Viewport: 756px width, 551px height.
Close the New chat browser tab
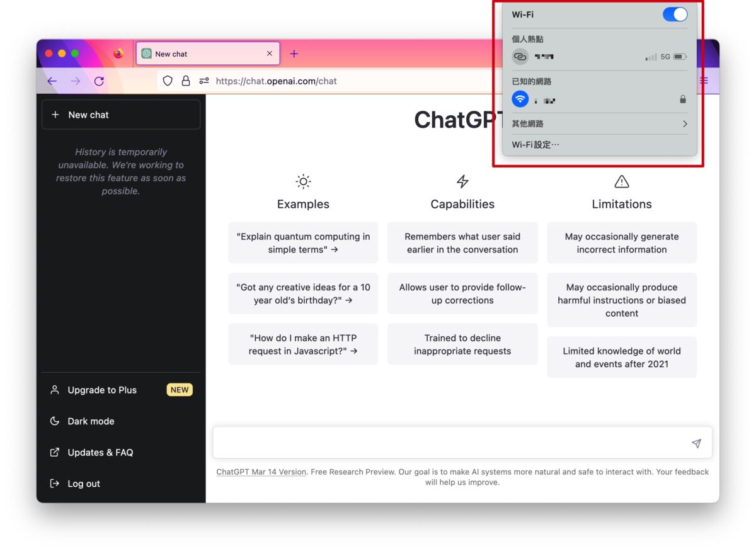[270, 54]
